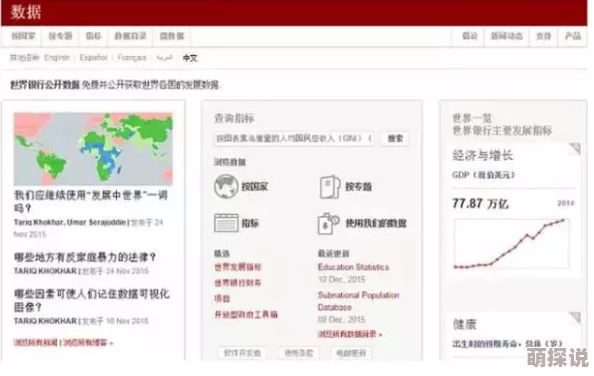The height and width of the screenshot is (376, 594).
Task: Click the corner icon of 健康 card
Action: 575,317
